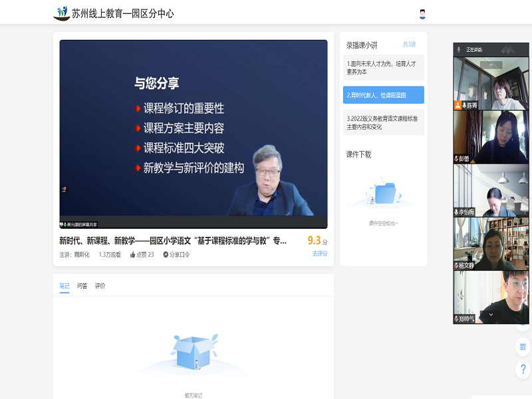The image size is (532, 399).
Task: Click the 课件下载 heading
Action: [358, 154]
